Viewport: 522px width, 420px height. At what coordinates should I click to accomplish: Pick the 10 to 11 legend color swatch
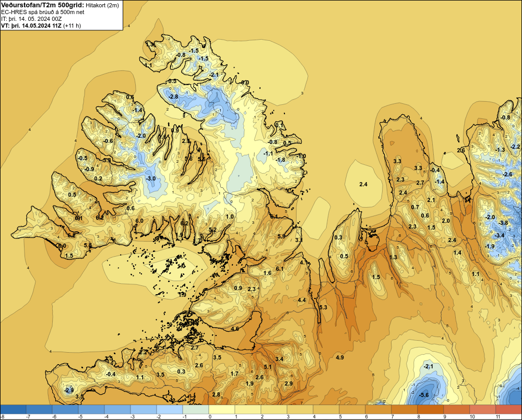[x=483, y=409]
